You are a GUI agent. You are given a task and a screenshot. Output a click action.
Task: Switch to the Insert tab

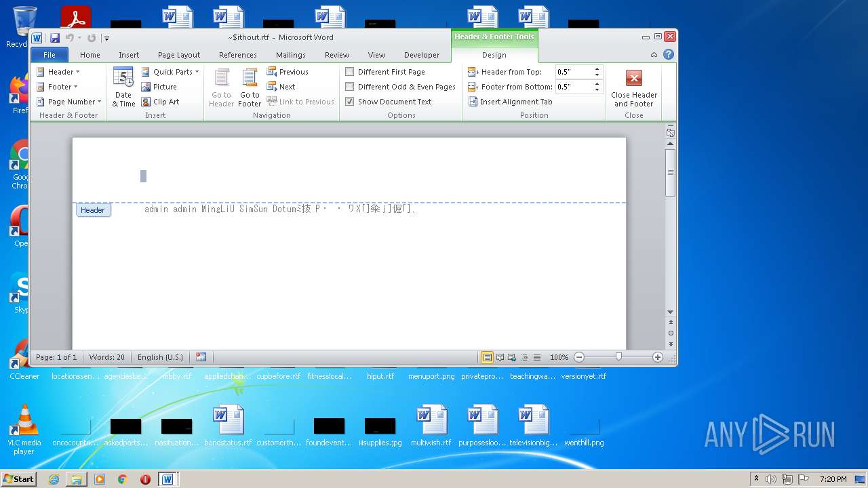(x=129, y=55)
